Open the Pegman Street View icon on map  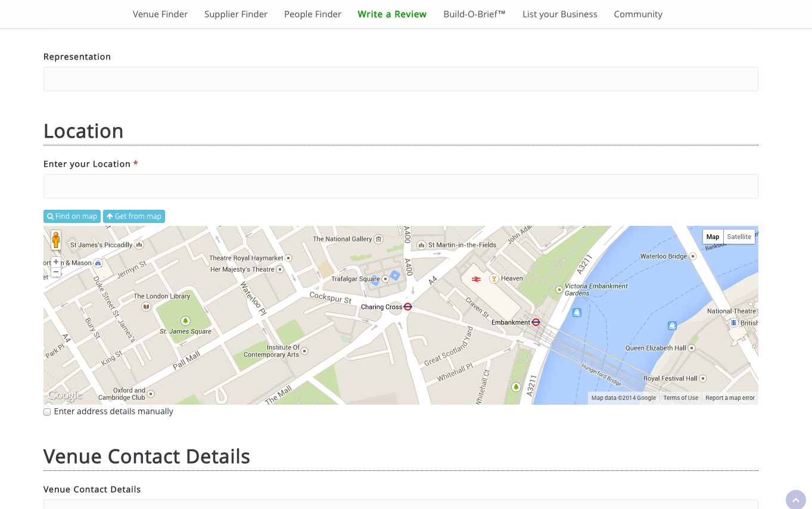pos(55,240)
